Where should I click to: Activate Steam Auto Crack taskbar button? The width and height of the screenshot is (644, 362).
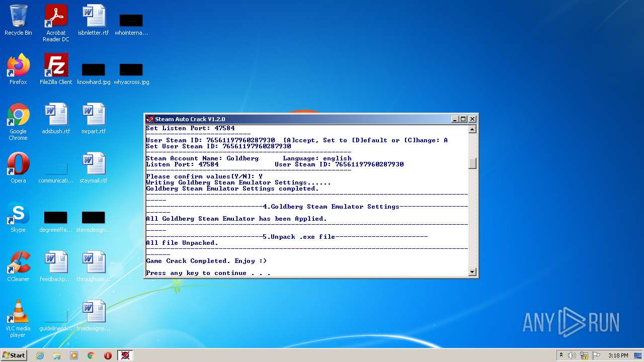pyautogui.click(x=125, y=355)
